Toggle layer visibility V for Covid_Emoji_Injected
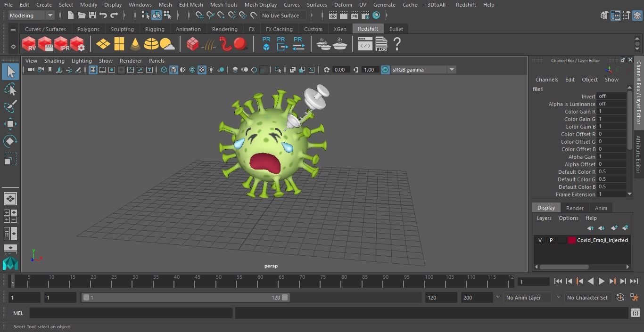 [540, 240]
